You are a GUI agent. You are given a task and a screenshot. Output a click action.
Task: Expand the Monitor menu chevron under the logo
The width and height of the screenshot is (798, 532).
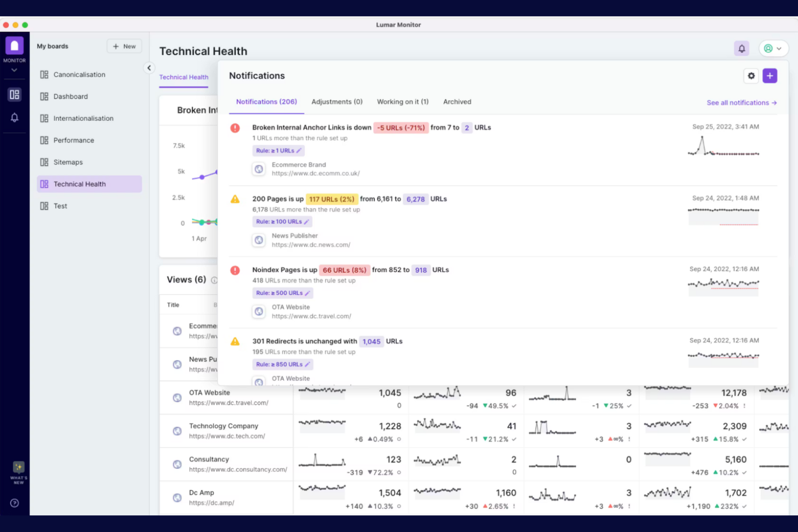pyautogui.click(x=14, y=70)
